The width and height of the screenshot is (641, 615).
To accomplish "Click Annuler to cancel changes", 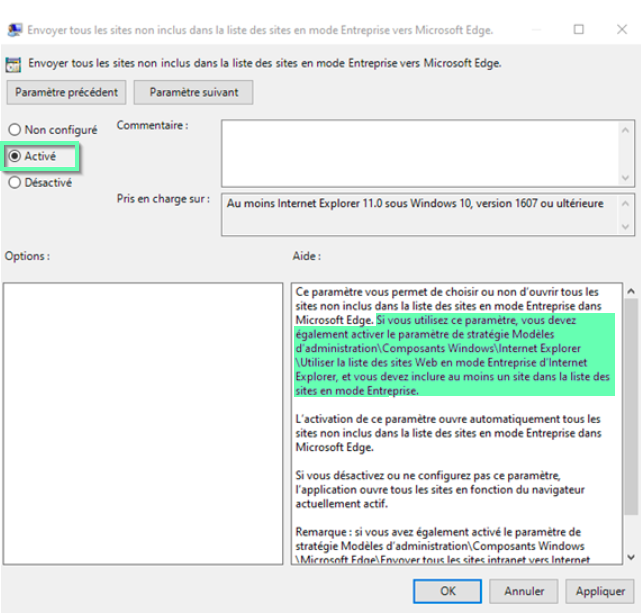I will [524, 591].
